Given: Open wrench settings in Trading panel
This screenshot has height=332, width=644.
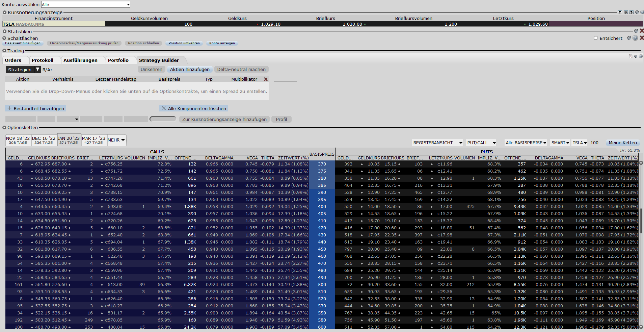Looking at the screenshot, I should pyautogui.click(x=636, y=56).
